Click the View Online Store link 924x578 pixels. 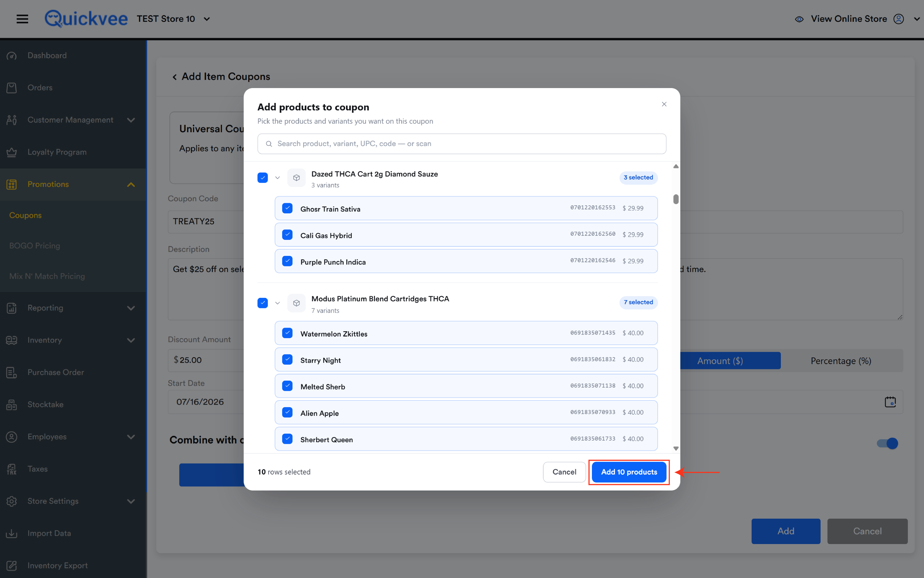(849, 19)
